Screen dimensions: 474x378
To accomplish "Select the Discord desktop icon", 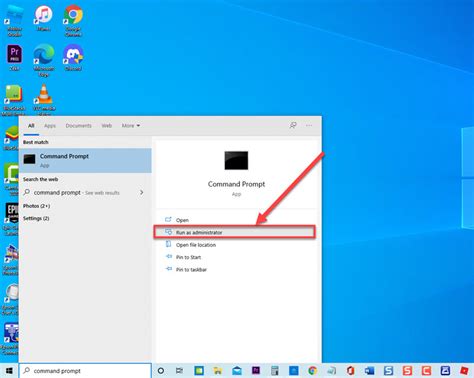I will pos(73,58).
